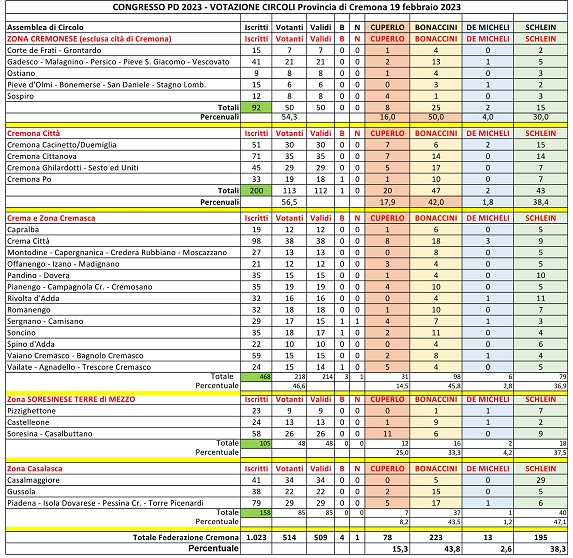Screen dimensions: 573x558
Task: Click the black 'DE MICHELI' column header in top row
Action: point(488,27)
